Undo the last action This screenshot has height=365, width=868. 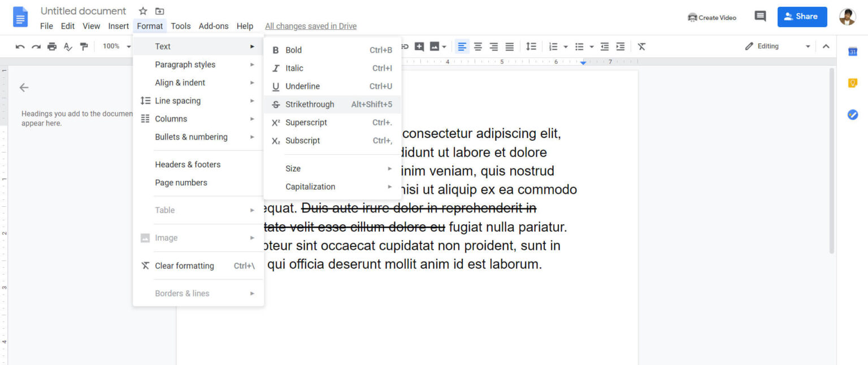point(20,46)
